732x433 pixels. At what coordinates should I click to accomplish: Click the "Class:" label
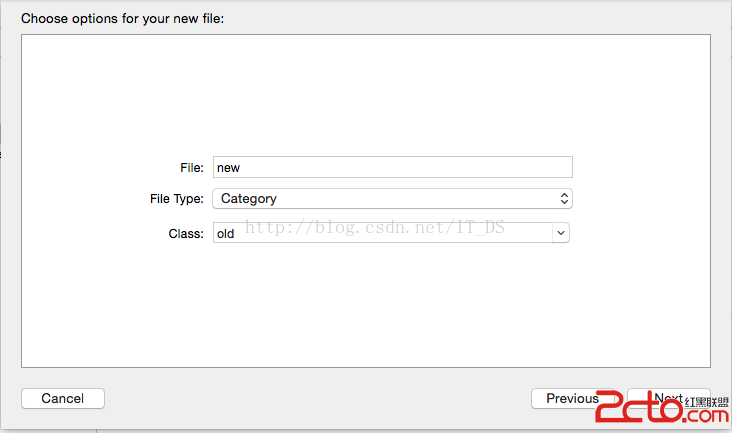point(186,233)
